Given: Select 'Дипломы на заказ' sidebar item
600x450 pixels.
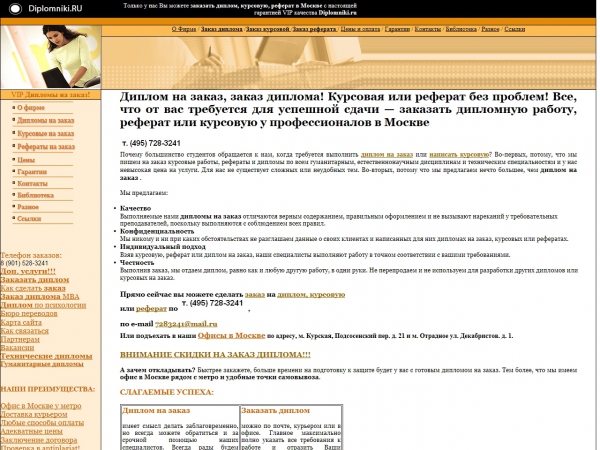Looking at the screenshot, I should coord(46,121).
